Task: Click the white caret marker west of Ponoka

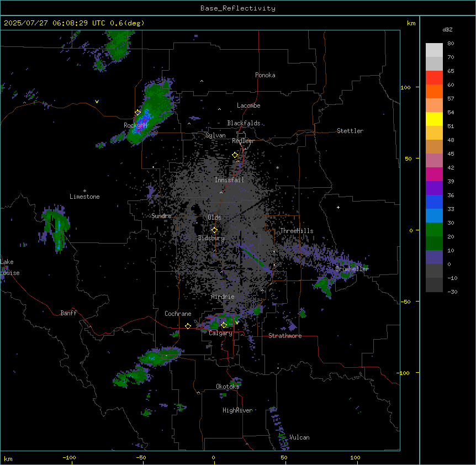Action: [x=202, y=81]
